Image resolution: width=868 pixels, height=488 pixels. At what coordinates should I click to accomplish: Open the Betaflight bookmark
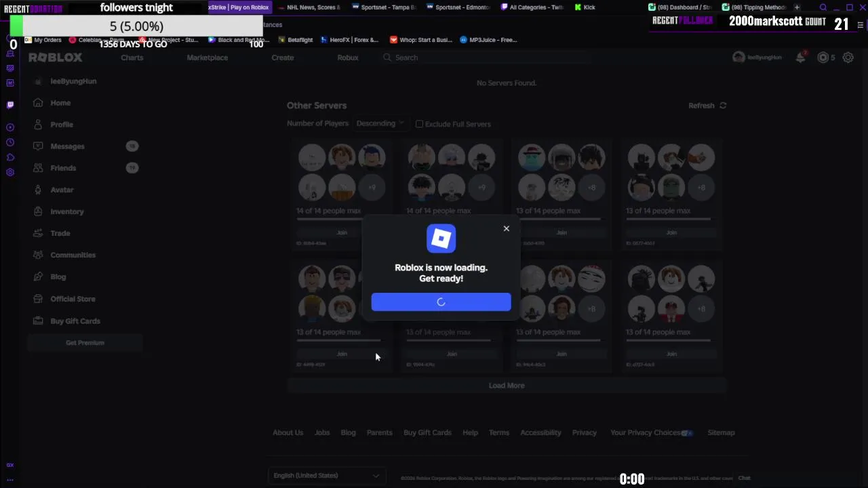[x=295, y=40]
